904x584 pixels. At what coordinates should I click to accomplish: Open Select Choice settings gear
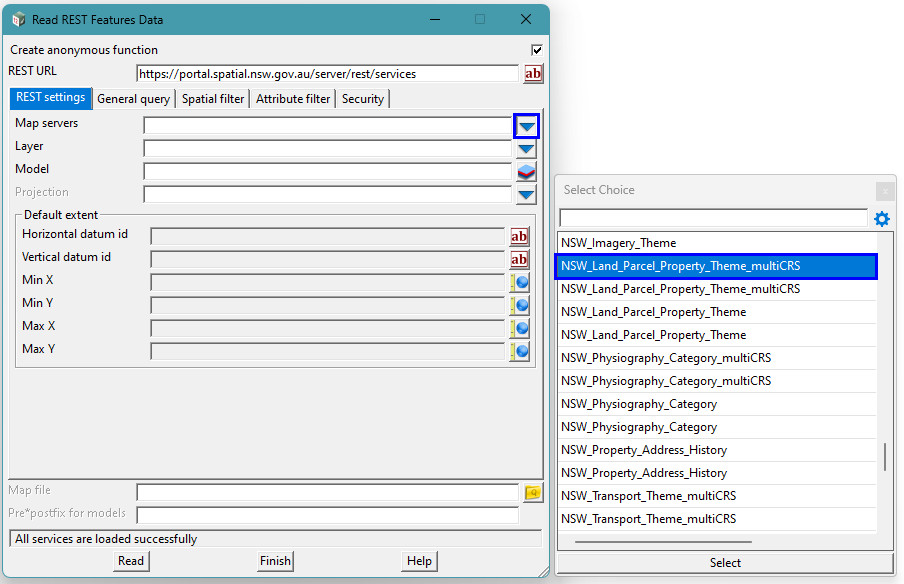click(x=882, y=218)
